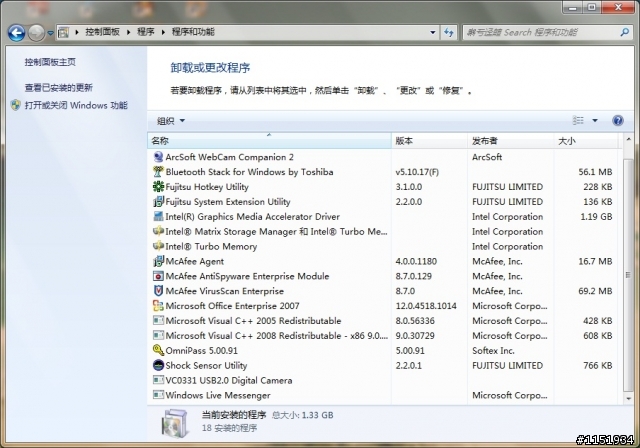The height and width of the screenshot is (448, 640).
Task: Click the Intel Turbo Memory icon
Action: pos(158,246)
